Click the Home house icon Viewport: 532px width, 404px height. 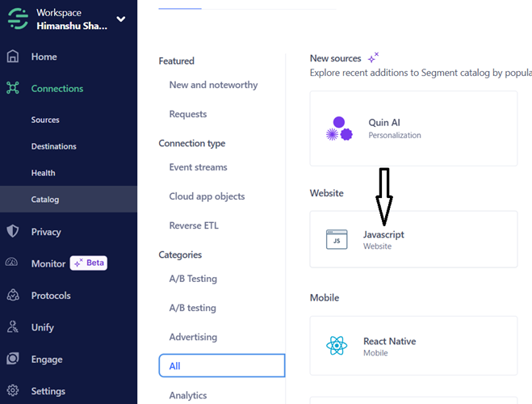click(13, 57)
